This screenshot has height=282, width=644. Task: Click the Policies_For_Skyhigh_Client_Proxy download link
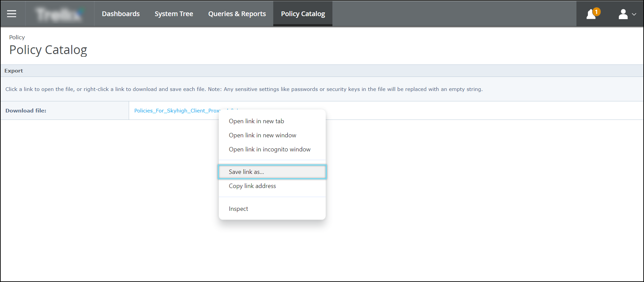(x=176, y=111)
